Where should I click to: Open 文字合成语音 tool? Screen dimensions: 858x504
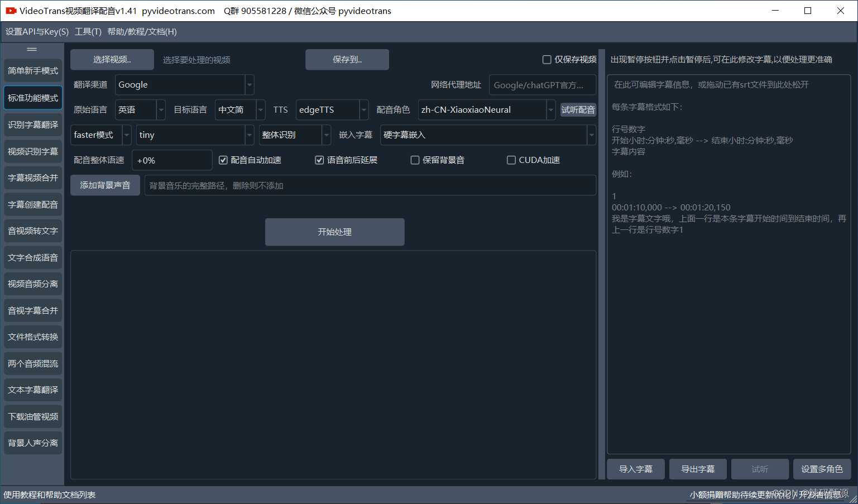click(x=33, y=257)
